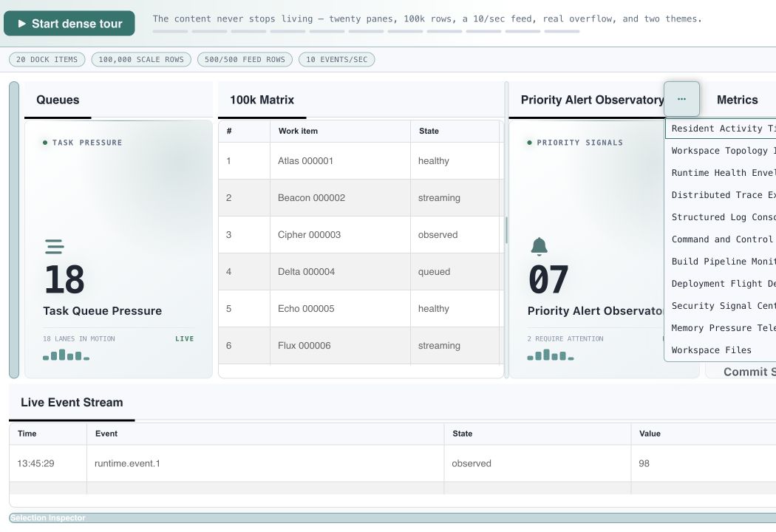Select the Queues tab

pyautogui.click(x=58, y=100)
